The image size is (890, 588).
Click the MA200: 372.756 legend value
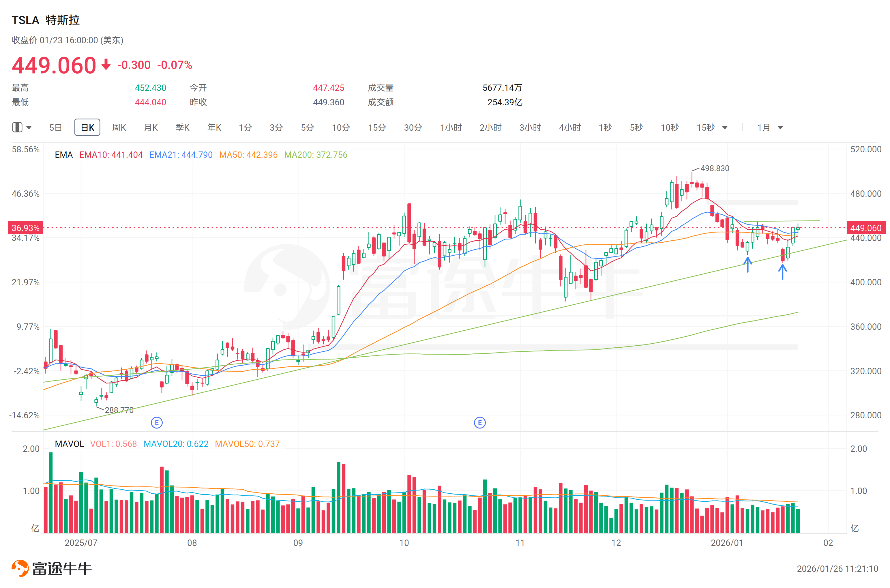point(316,155)
